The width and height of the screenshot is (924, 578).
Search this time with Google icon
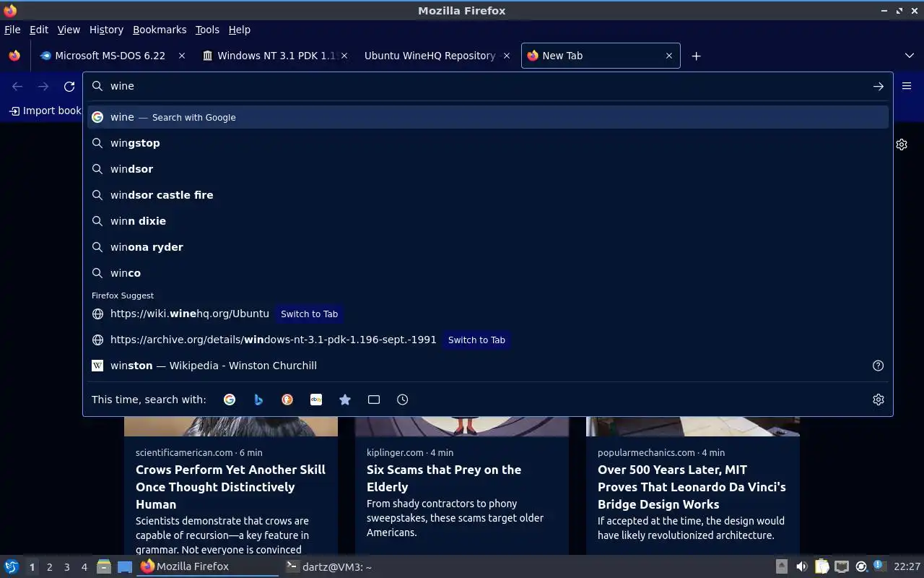pyautogui.click(x=230, y=400)
